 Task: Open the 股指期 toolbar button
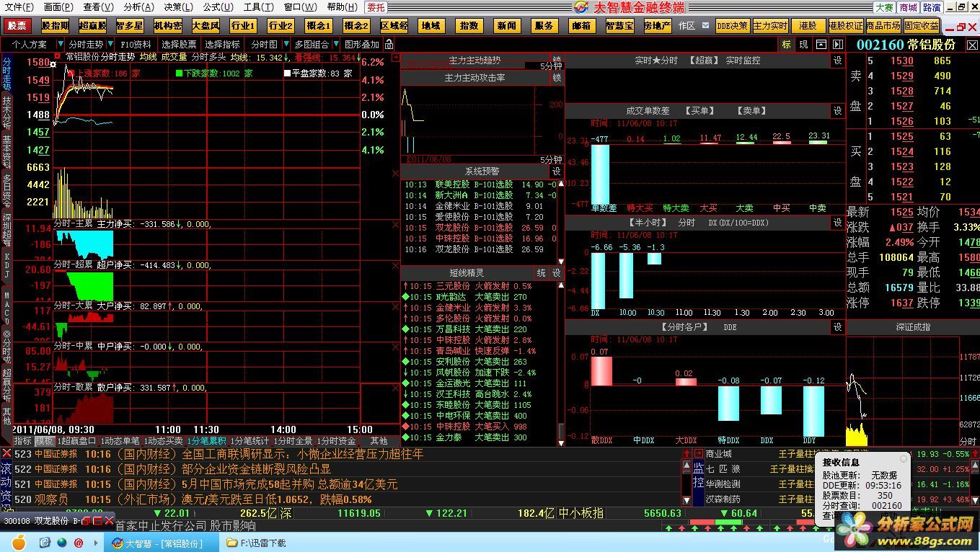(55, 26)
